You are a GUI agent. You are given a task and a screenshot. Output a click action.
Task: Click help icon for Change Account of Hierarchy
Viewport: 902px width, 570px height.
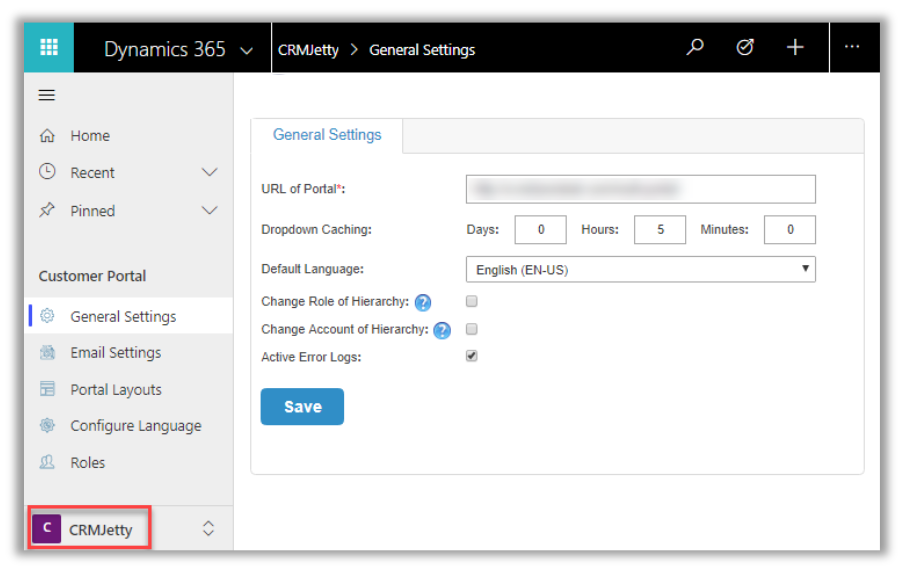(x=442, y=330)
